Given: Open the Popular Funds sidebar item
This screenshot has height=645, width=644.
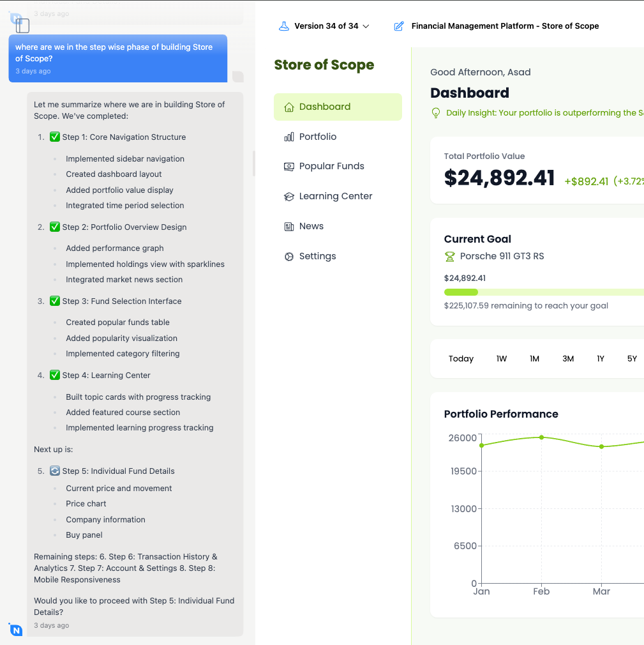Looking at the screenshot, I should pos(338,166).
